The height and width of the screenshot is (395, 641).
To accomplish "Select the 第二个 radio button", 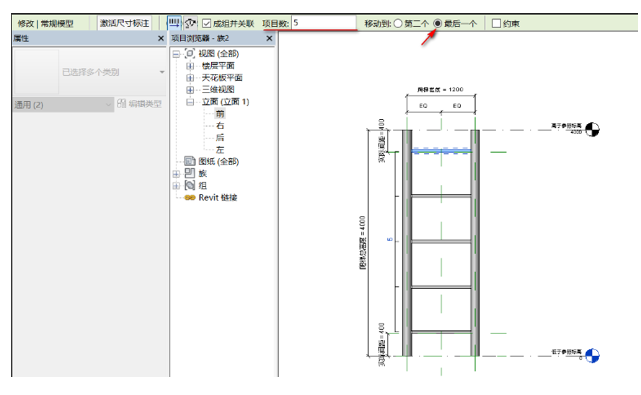I will pos(398,23).
